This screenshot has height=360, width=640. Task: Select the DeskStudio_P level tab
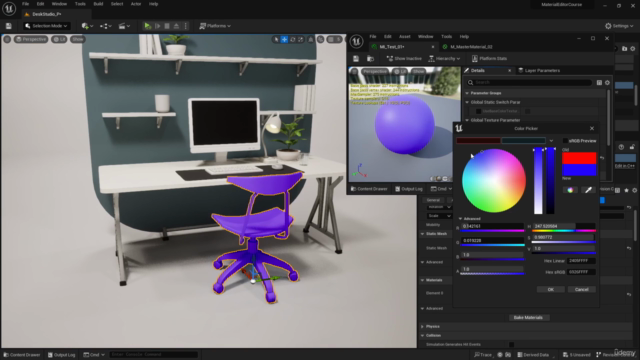[46, 14]
